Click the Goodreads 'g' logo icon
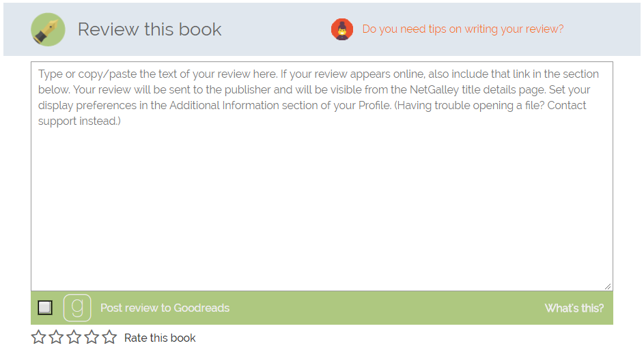 point(77,308)
